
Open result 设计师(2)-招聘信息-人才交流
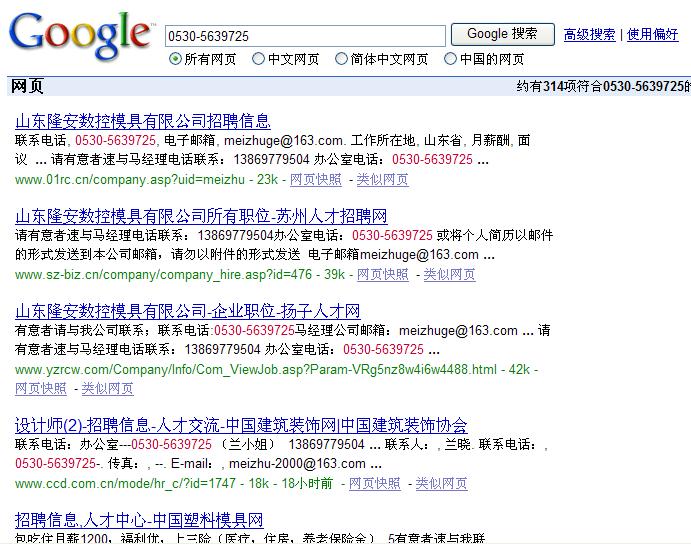click(x=241, y=425)
